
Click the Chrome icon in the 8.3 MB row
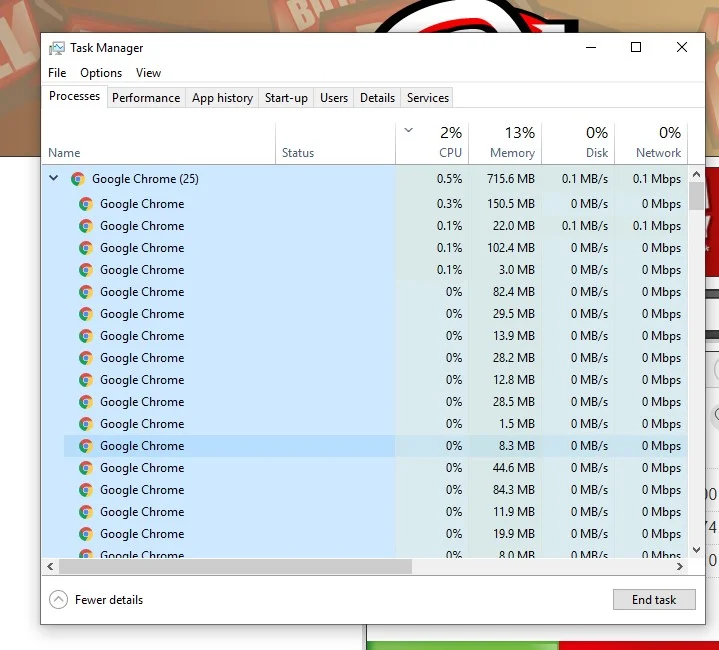(x=86, y=446)
